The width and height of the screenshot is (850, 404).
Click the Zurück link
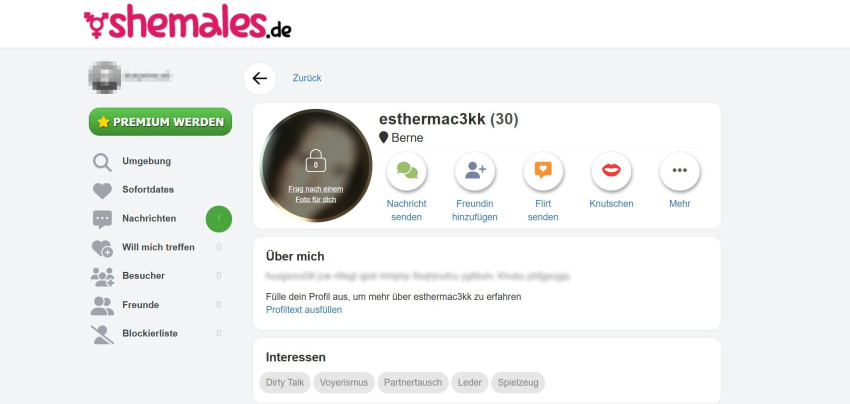[x=307, y=78]
